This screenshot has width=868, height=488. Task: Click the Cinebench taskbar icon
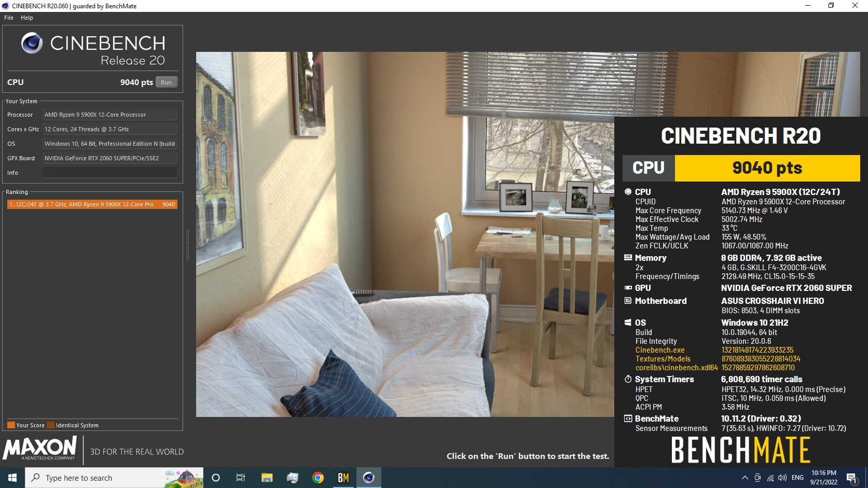369,478
